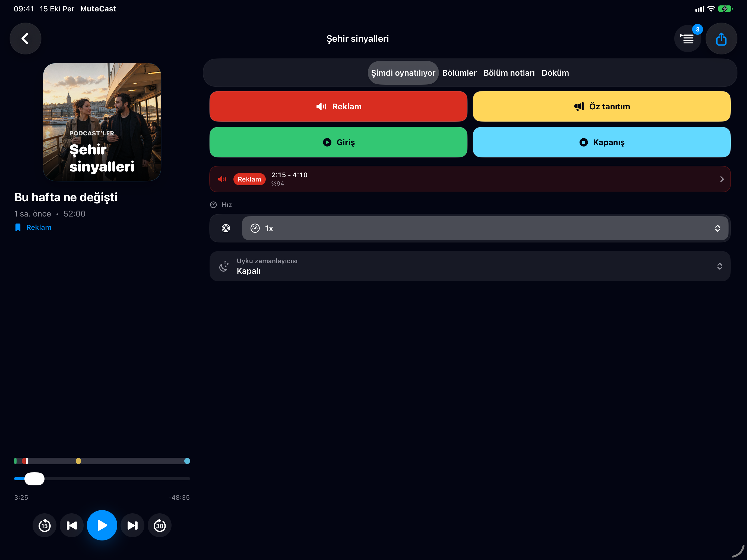Open the Bölüm notları tab
747x560 pixels.
pos(509,72)
